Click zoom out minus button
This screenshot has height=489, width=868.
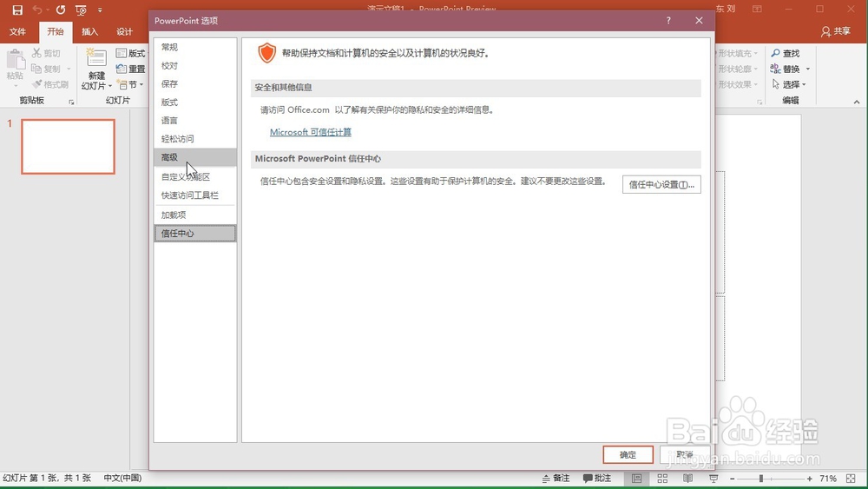[x=732, y=479]
